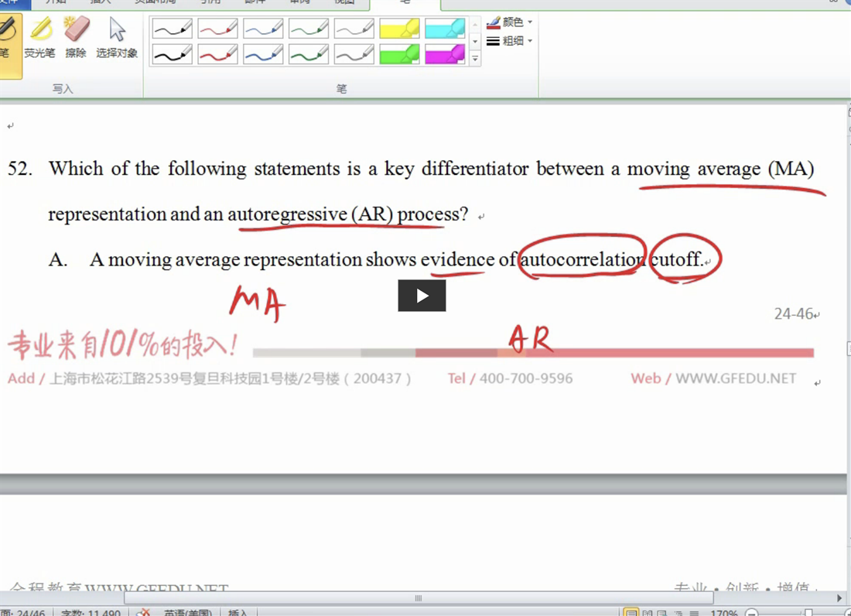Open the pen Color (颜色) dropdown
Image resolution: width=851 pixels, height=616 pixels.
click(x=510, y=22)
